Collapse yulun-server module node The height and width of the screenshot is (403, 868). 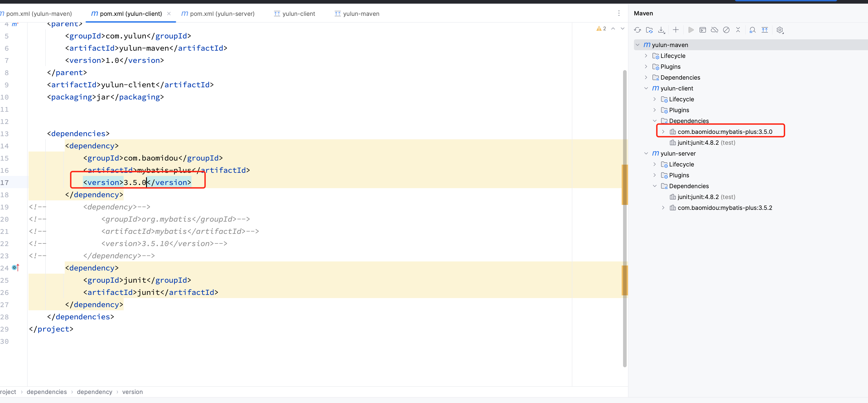[646, 154]
